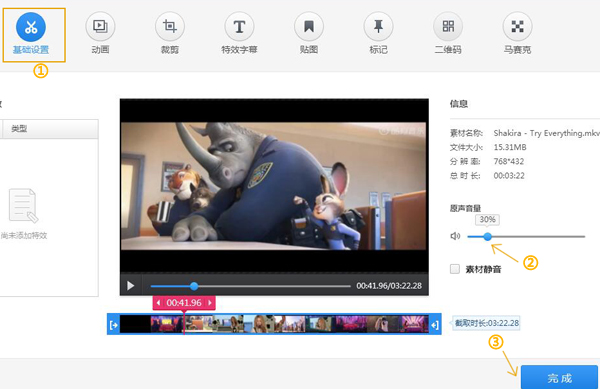Click the file name Shakira - Try Everything.mkv
600x389 pixels.
coord(546,133)
